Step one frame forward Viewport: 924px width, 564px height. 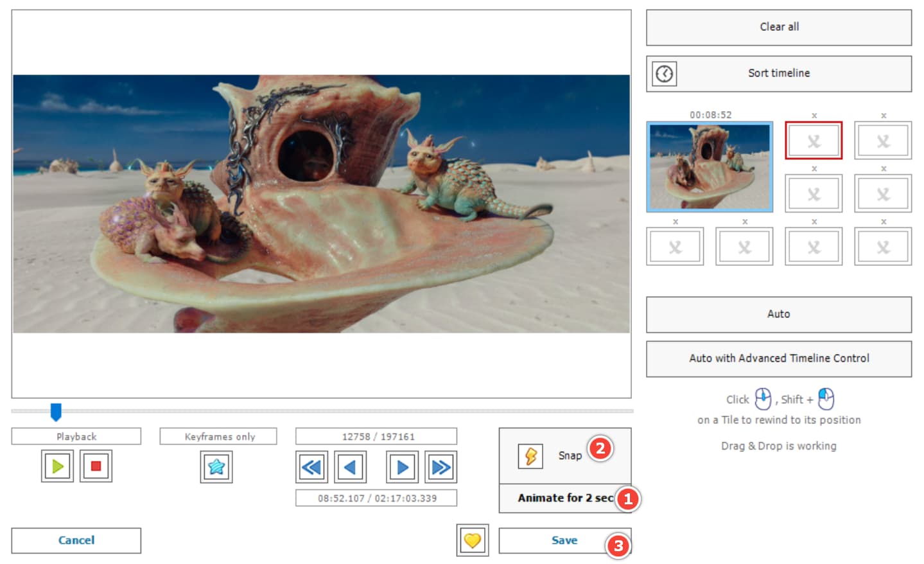[403, 466]
